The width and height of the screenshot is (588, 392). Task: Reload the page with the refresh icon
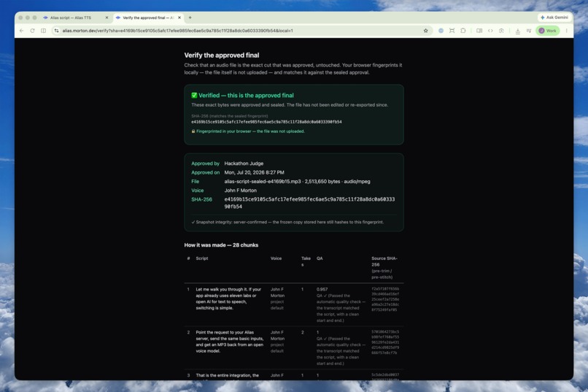32,31
